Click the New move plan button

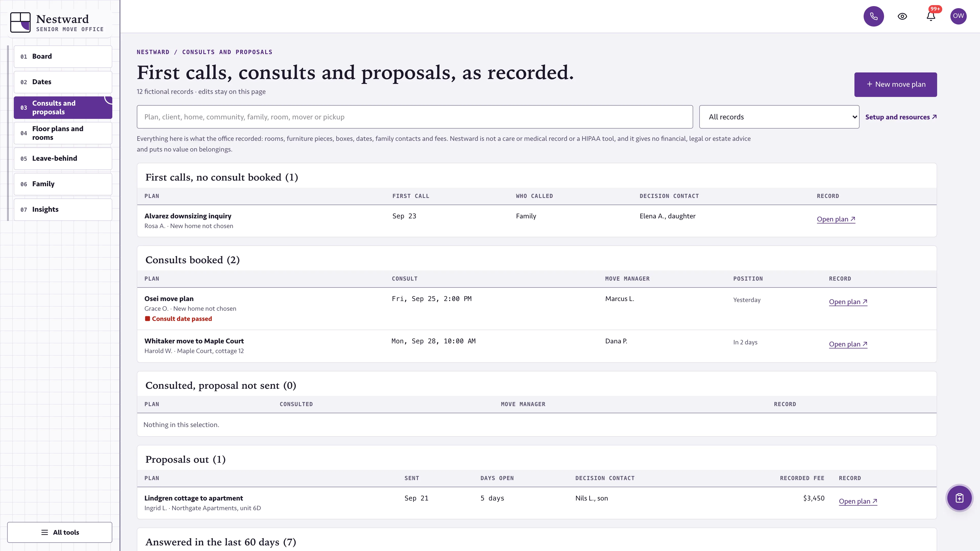pyautogui.click(x=896, y=84)
